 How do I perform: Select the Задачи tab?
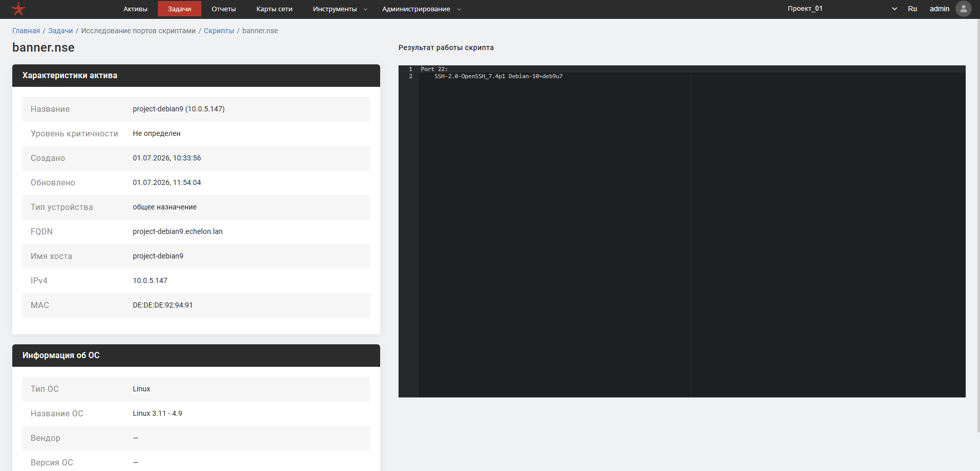pyautogui.click(x=179, y=9)
